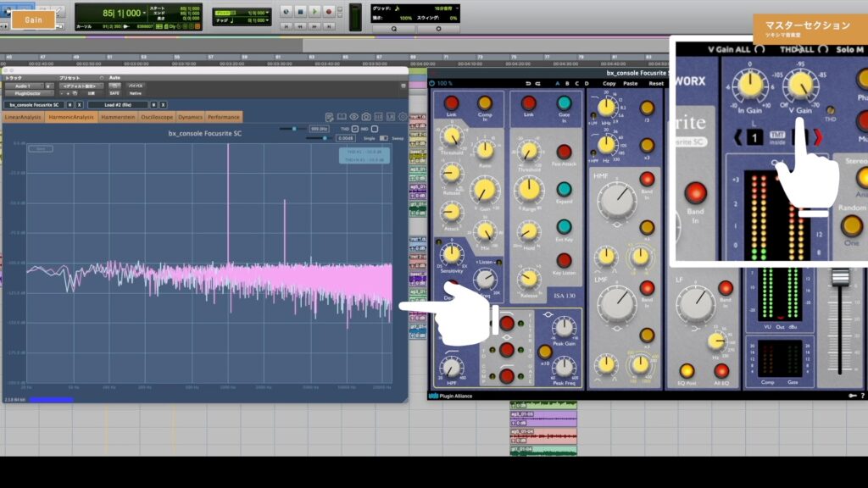Screen dimensions: 868x488
Task: Click the compressor Threshold knob
Action: (x=452, y=136)
